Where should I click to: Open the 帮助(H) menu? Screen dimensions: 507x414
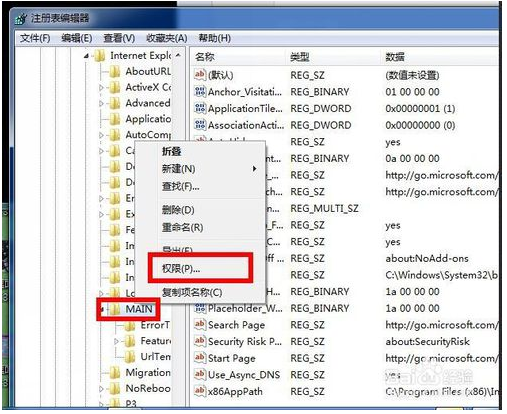(x=214, y=38)
